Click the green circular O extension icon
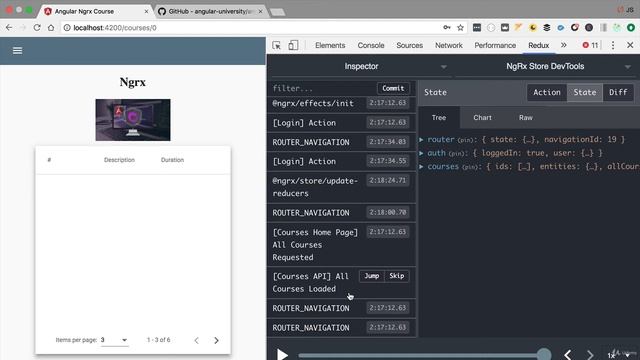640x360 pixels. click(x=631, y=28)
